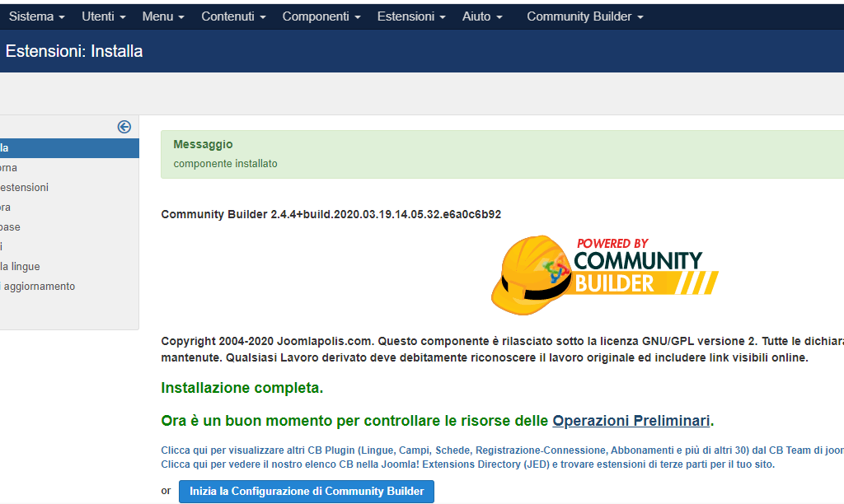Expand the Aiuto dropdown
The height and width of the screenshot is (504, 844).
coord(482,16)
